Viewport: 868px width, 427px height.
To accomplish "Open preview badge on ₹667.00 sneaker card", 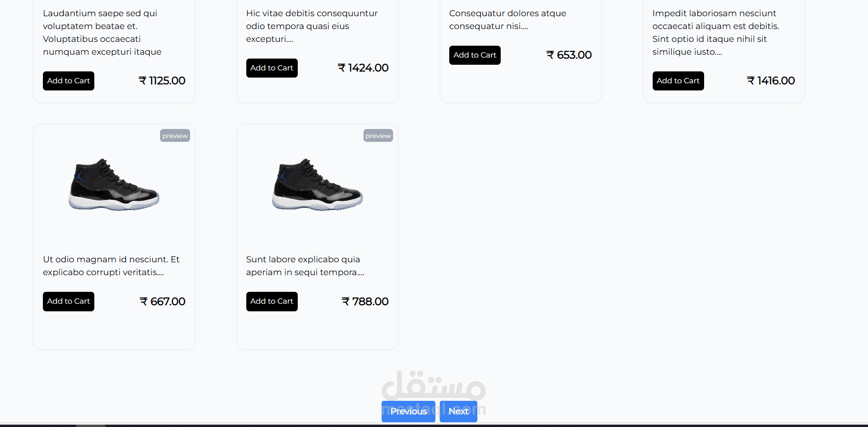I will coord(175,136).
